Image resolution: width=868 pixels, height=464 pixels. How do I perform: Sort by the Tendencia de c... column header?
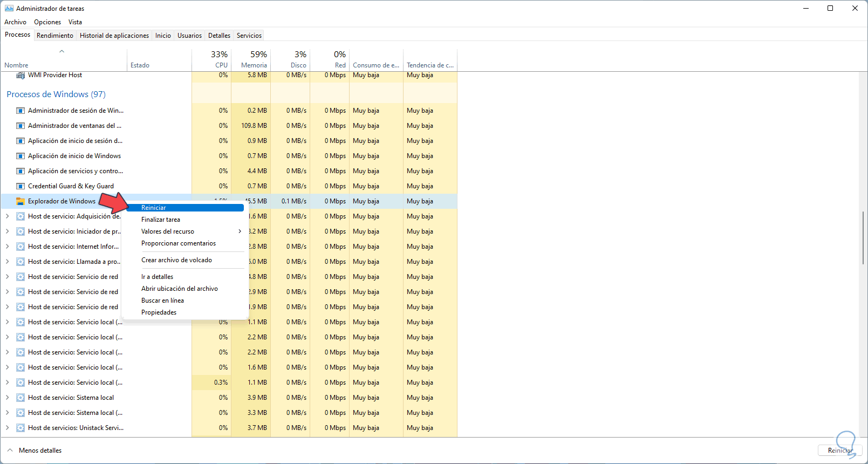tap(430, 60)
